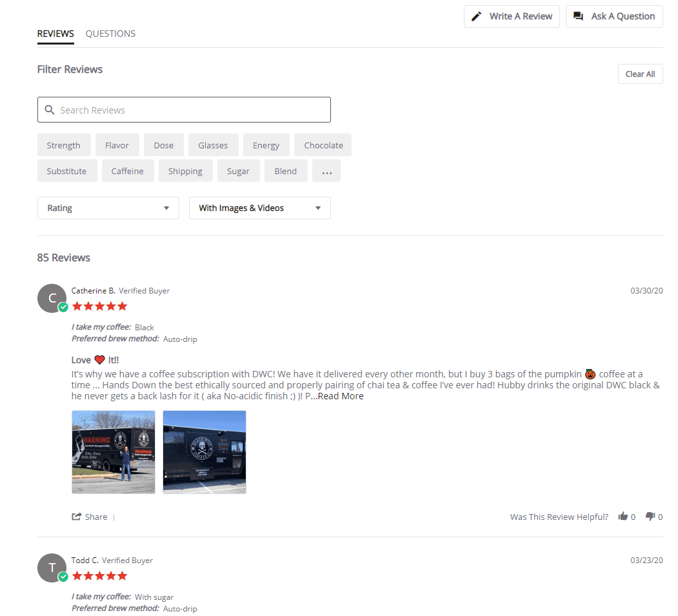Expand more filter topics via the ellipsis chip
This screenshot has width=678, height=616.
[326, 170]
